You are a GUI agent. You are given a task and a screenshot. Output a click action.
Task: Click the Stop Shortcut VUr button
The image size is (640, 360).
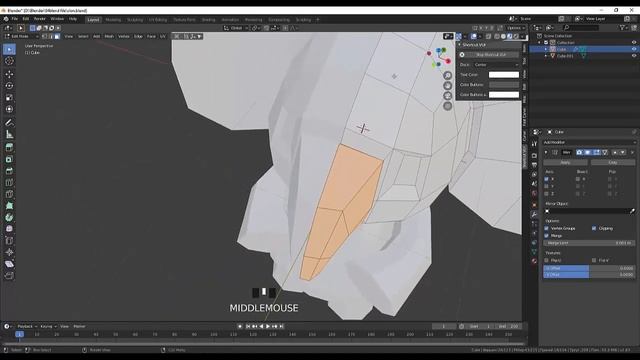click(x=491, y=55)
